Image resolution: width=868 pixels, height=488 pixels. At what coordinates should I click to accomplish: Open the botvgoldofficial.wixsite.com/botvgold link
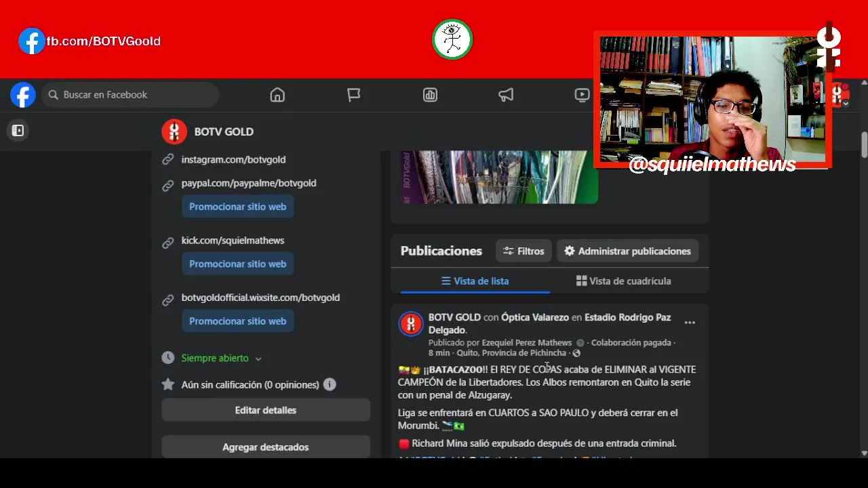click(x=260, y=298)
